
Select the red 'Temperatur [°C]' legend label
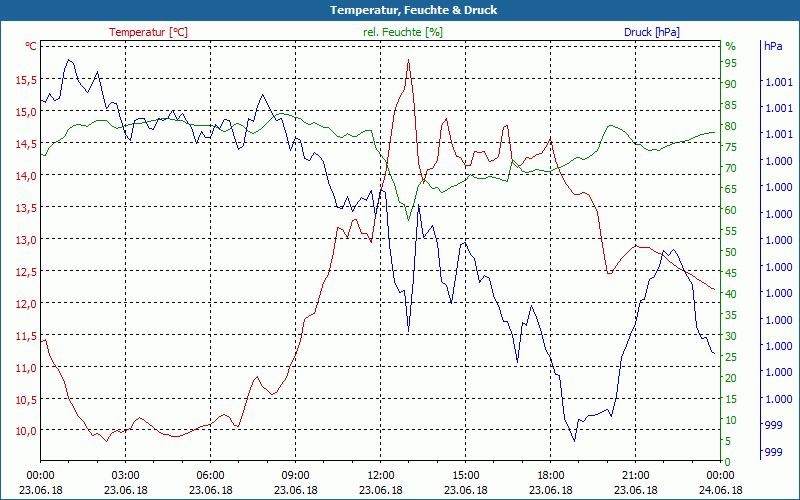(x=148, y=32)
